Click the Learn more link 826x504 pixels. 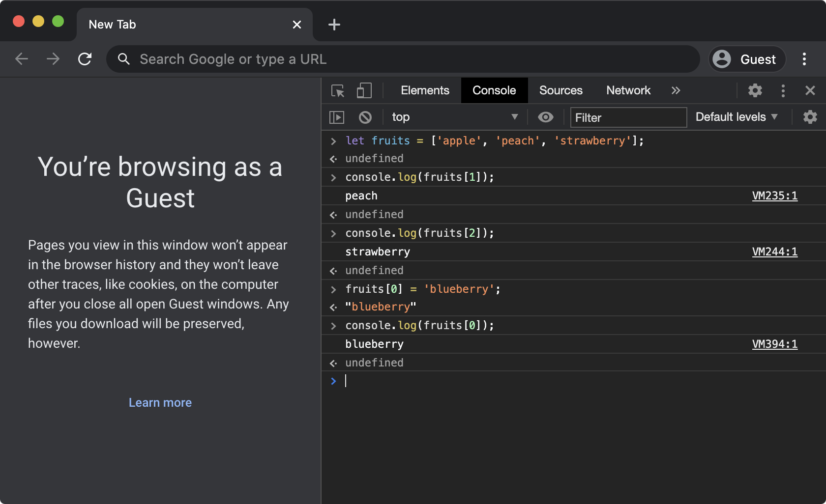(160, 402)
